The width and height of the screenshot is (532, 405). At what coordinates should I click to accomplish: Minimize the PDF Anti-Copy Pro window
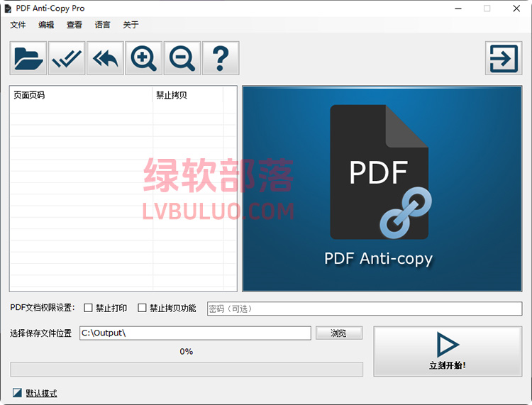pos(458,9)
